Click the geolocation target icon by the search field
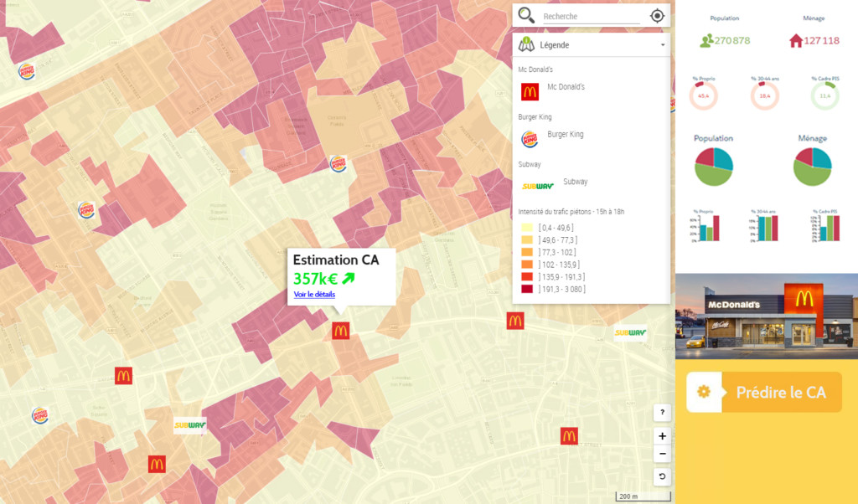This screenshot has height=504, width=858. (x=657, y=16)
